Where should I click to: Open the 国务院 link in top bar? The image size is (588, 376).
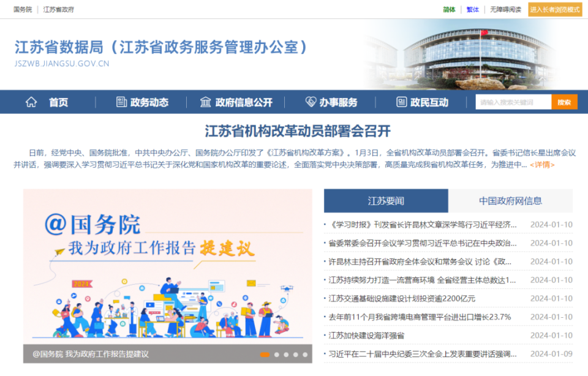(x=23, y=9)
